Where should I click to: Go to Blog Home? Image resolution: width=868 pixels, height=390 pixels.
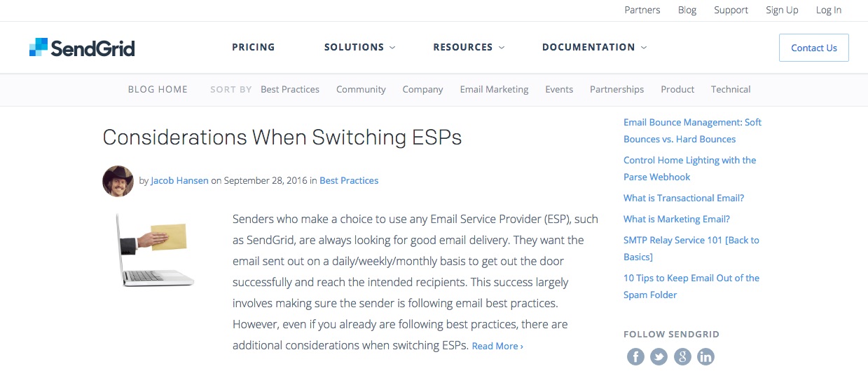[x=158, y=90]
